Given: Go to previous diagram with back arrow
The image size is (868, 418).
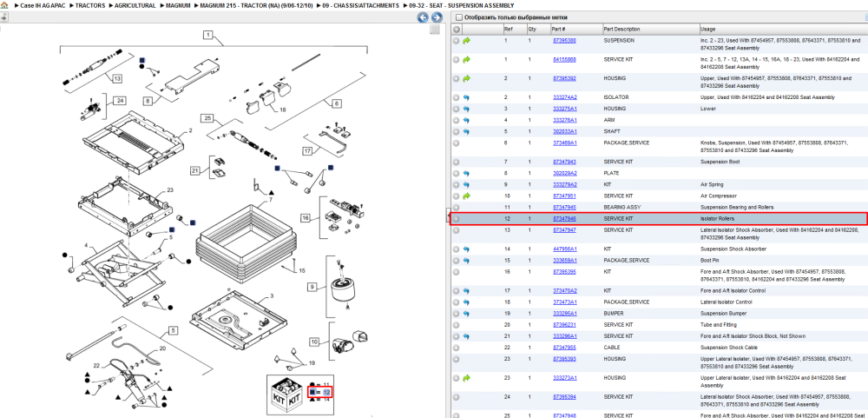Looking at the screenshot, I should coord(423,17).
